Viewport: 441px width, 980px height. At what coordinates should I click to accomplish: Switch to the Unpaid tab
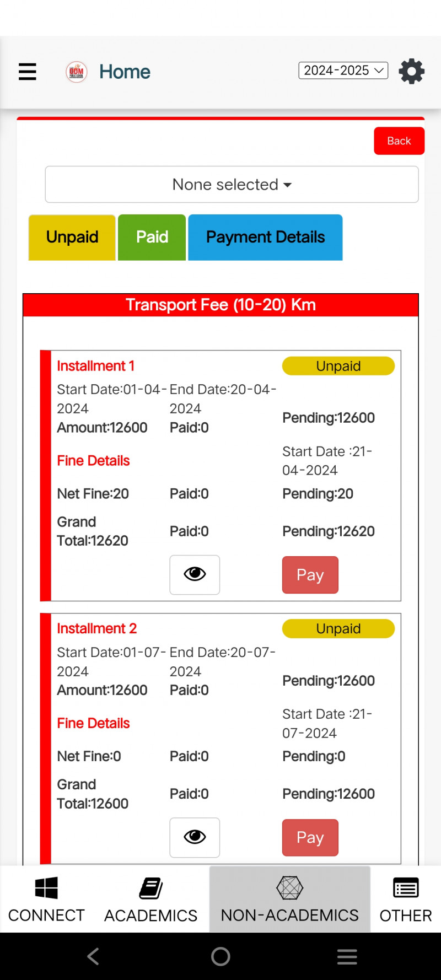pyautogui.click(x=72, y=237)
